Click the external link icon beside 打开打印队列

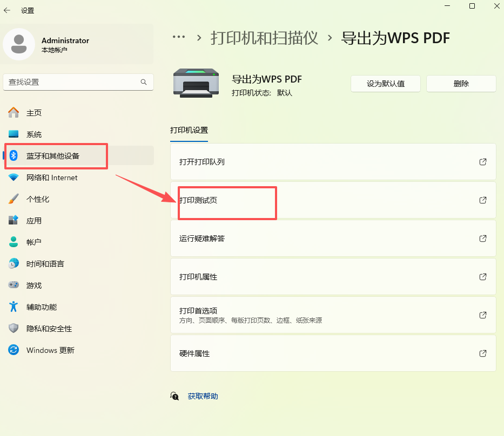click(x=482, y=162)
